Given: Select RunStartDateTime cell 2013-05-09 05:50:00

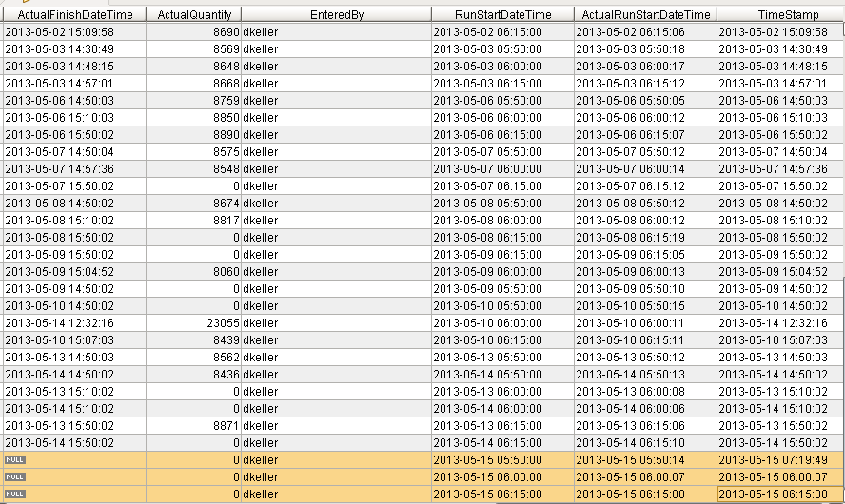Looking at the screenshot, I should (x=502, y=289).
